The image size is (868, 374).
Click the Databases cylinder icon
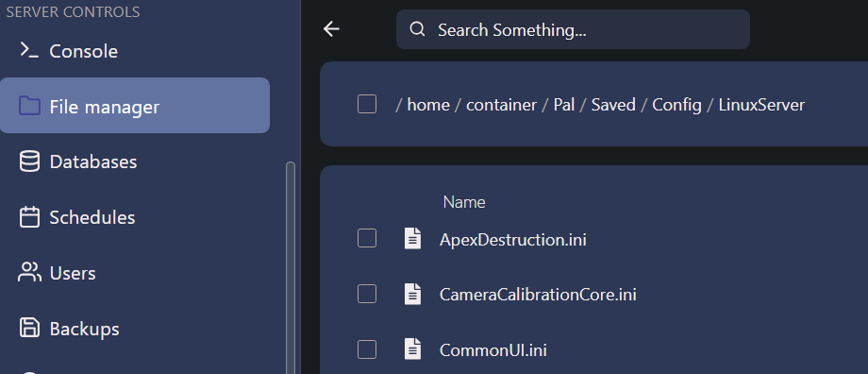[x=29, y=161]
